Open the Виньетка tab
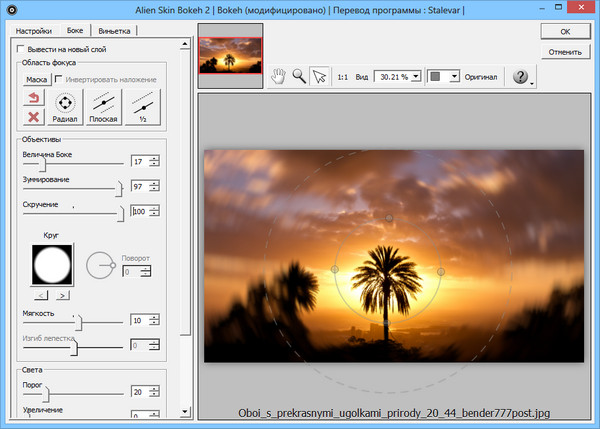The image size is (600, 429). (115, 31)
